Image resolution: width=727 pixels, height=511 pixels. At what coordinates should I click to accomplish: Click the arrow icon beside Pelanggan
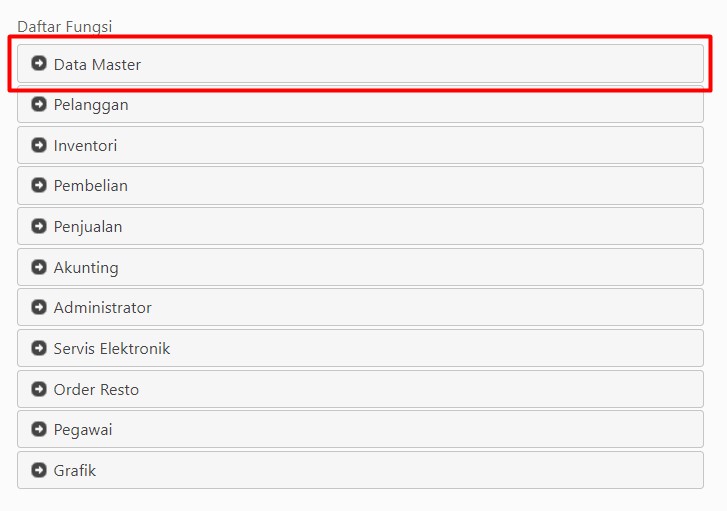point(39,104)
